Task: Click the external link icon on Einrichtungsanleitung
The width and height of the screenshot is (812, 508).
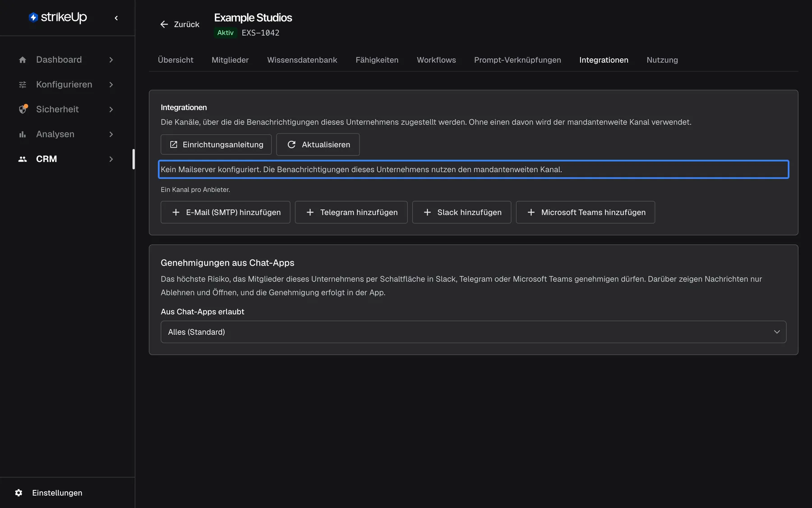Action: point(174,144)
